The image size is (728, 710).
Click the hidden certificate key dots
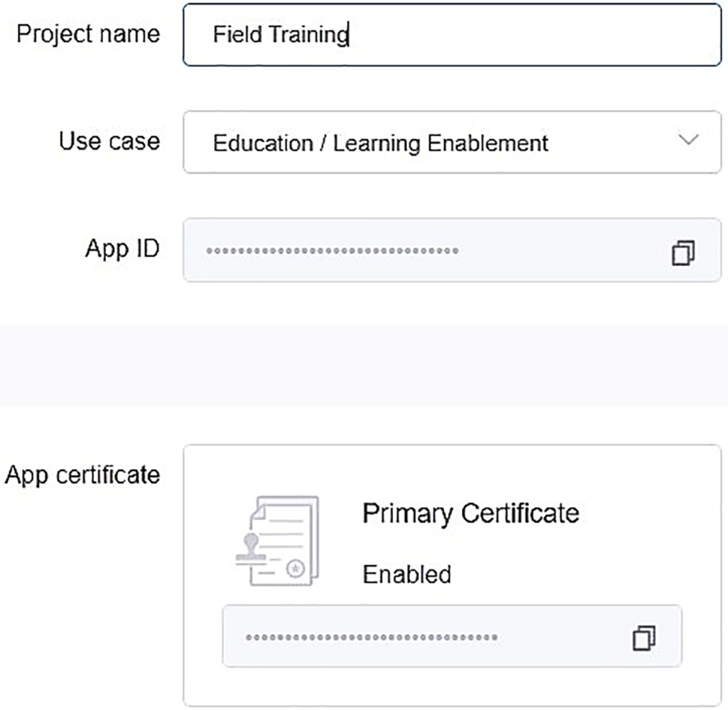click(x=371, y=638)
